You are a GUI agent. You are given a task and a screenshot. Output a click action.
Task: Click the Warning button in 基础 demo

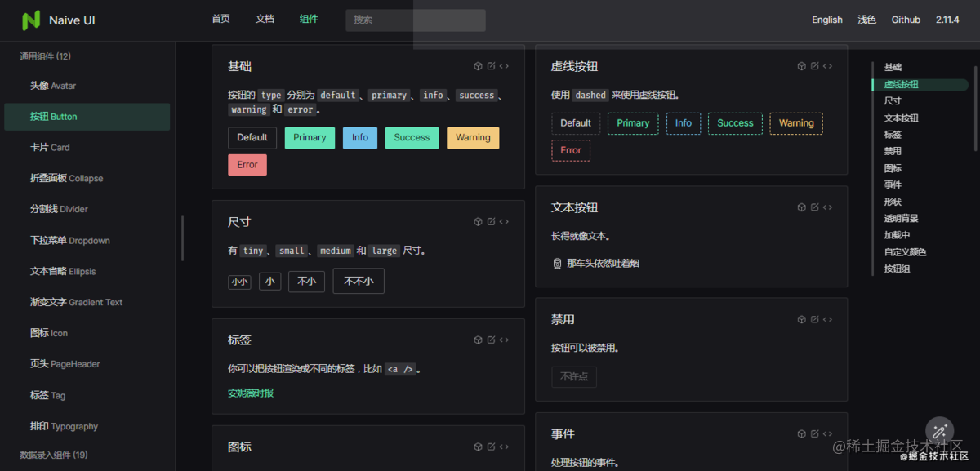pos(473,137)
